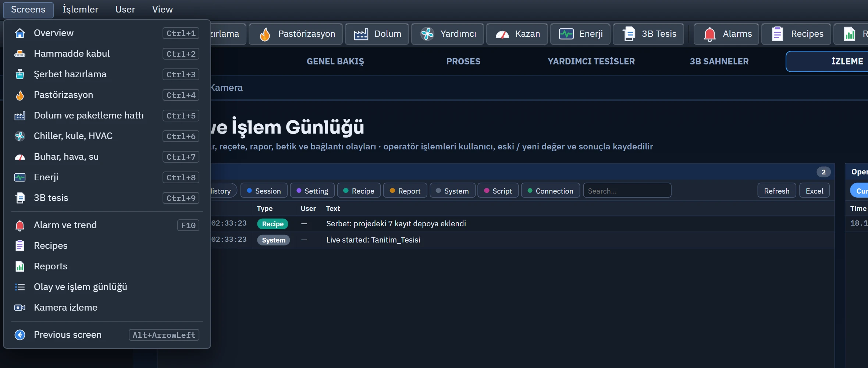This screenshot has height=368, width=868.
Task: Click the Previous screen arrow icon
Action: tap(20, 335)
